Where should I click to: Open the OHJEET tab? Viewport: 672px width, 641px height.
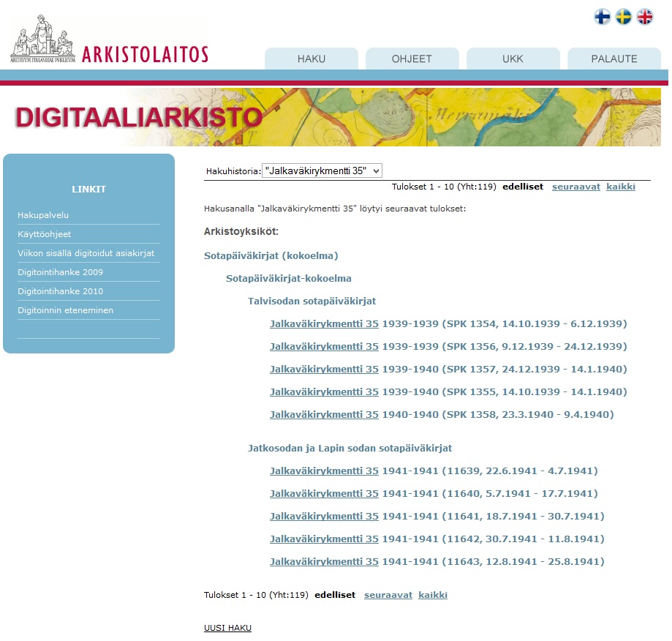(x=412, y=59)
